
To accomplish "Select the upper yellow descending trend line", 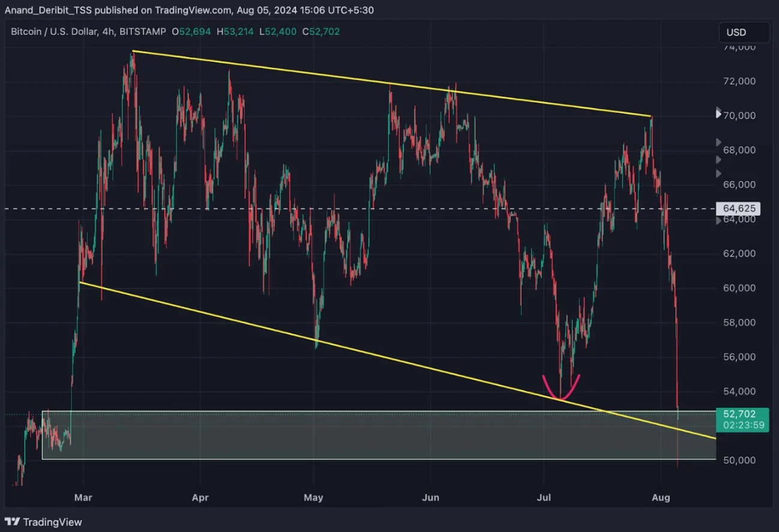I will click(x=392, y=84).
